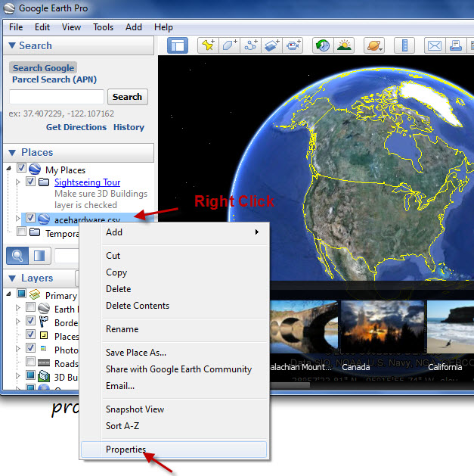Email the view with the envelope icon
The width and height of the screenshot is (474, 476).
[435, 45]
